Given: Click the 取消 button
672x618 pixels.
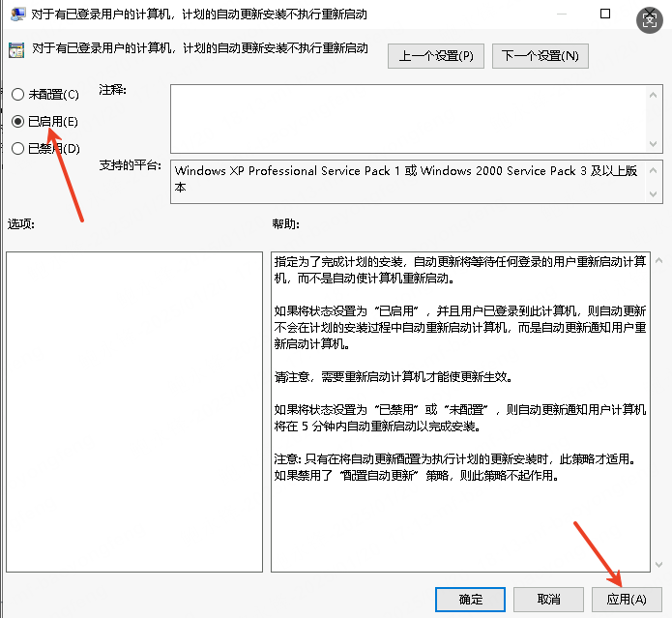Looking at the screenshot, I should point(548,600).
